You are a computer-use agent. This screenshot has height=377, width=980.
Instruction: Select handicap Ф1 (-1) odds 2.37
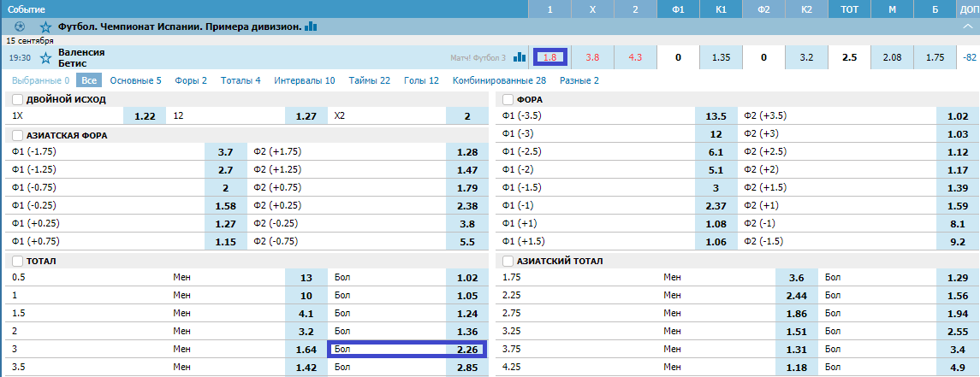[716, 206]
